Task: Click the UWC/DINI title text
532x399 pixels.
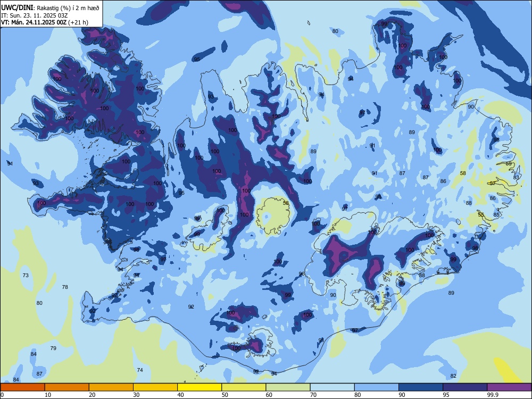Action: [x=17, y=8]
